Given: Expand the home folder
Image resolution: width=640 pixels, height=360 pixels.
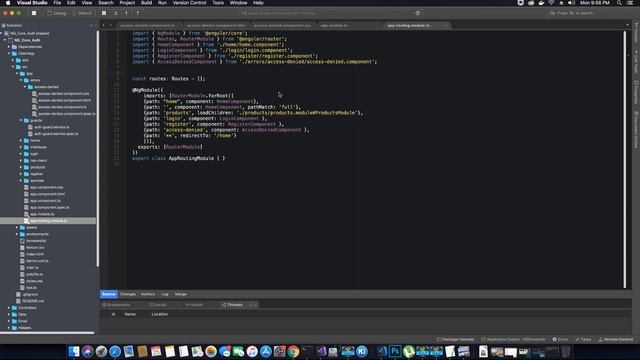Looking at the screenshot, I should pos(21,140).
